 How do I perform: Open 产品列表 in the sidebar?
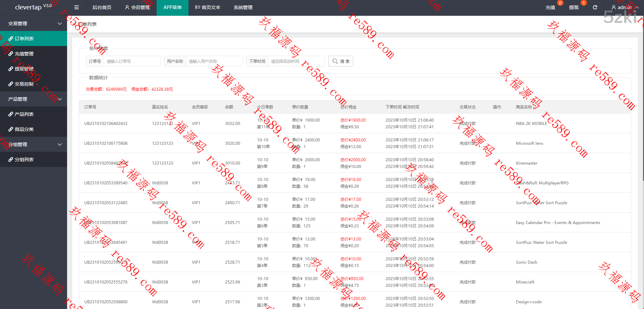[24, 114]
